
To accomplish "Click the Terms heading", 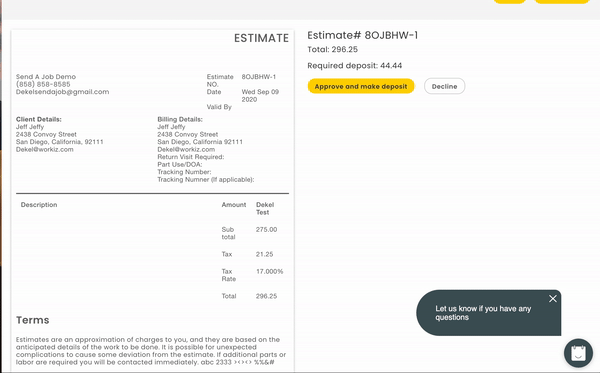I will click(x=33, y=320).
